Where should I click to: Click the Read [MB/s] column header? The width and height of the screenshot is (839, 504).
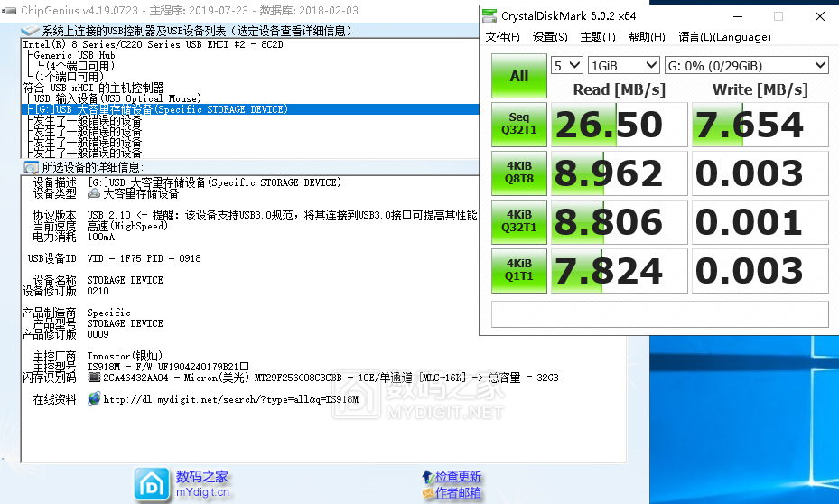click(x=619, y=89)
